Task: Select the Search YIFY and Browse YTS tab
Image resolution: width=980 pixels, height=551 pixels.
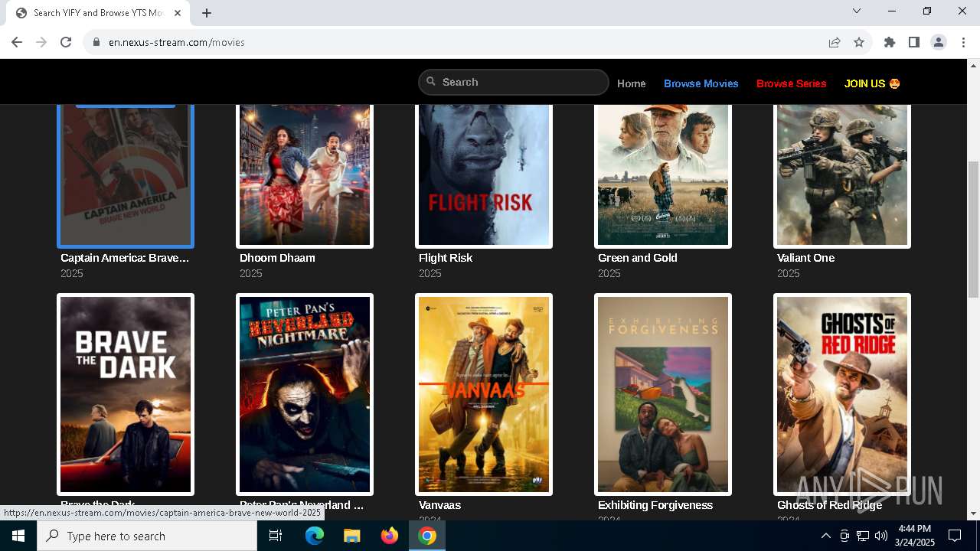Action: [98, 13]
